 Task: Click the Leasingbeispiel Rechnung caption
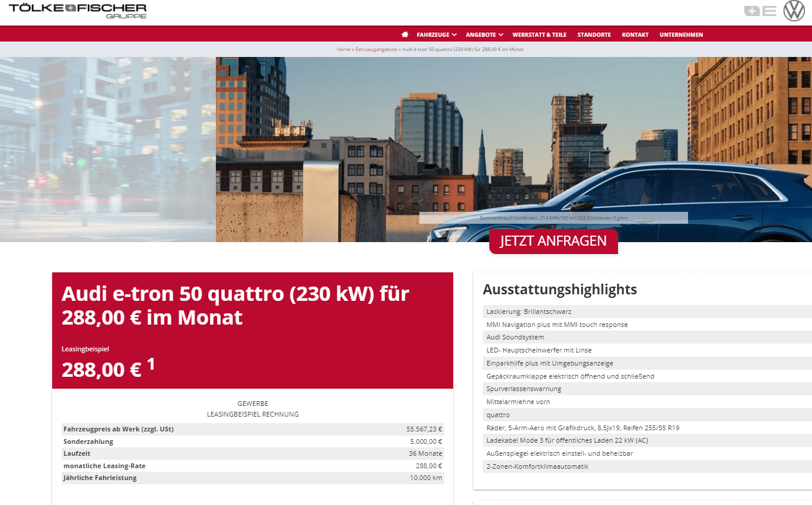click(x=253, y=414)
